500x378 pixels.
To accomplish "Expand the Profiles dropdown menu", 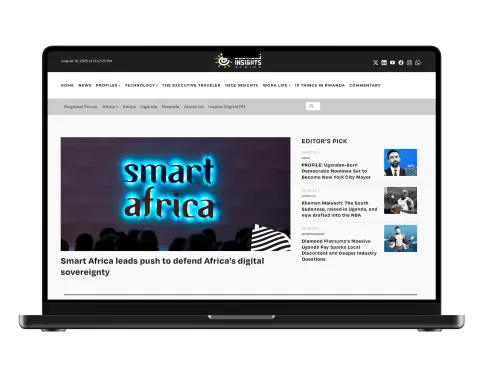I will coord(108,85).
